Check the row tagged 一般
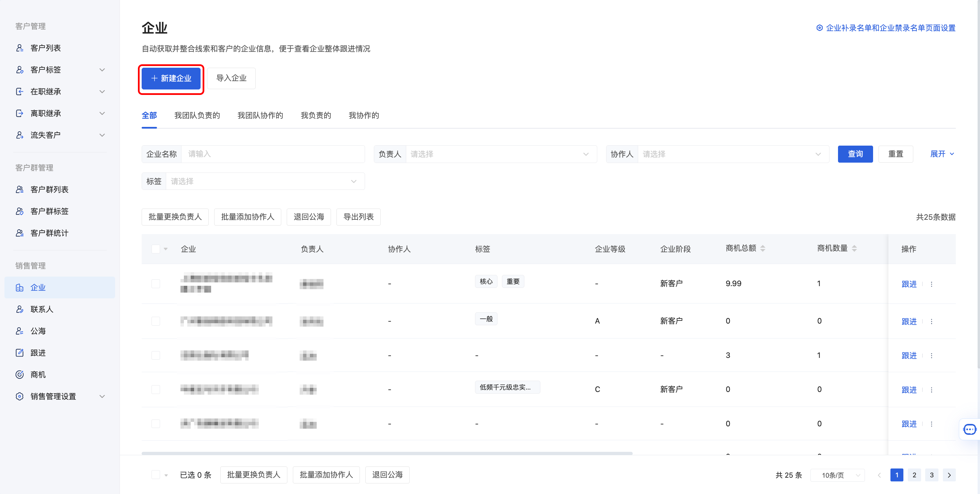Viewport: 980px width, 494px height. pos(156,321)
